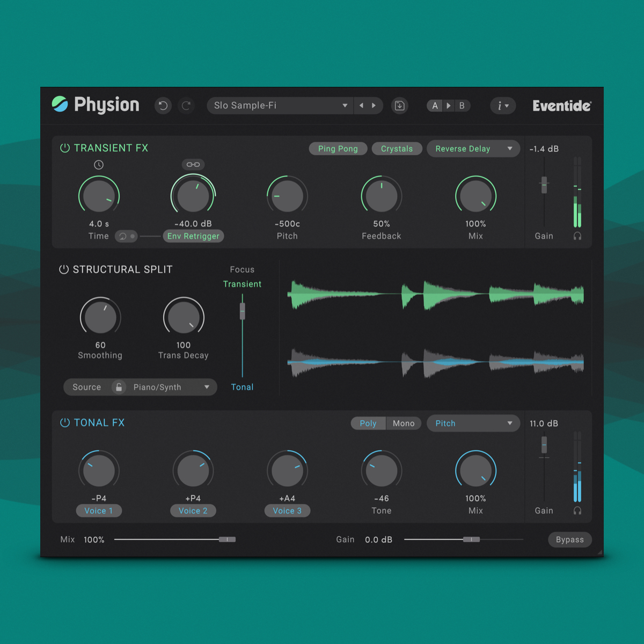Click the link icon above the Transient level knob
The image size is (644, 644).
point(193,165)
